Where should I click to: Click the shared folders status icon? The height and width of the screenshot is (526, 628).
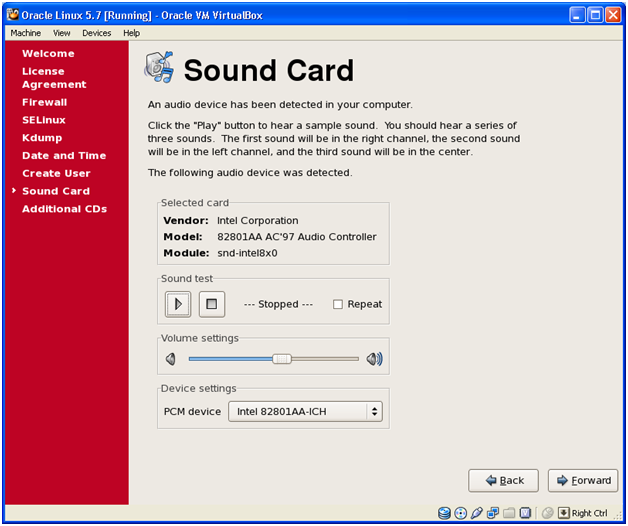click(509, 513)
